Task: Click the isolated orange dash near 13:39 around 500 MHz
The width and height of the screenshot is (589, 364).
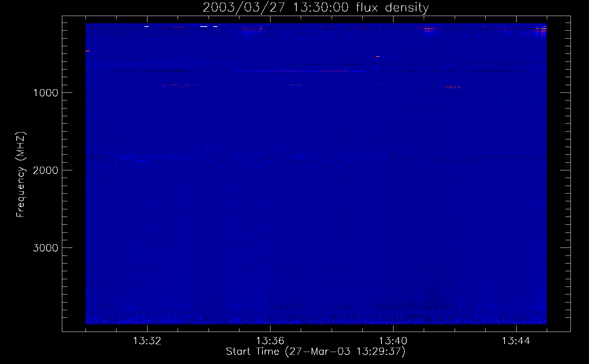Action: coord(377,56)
